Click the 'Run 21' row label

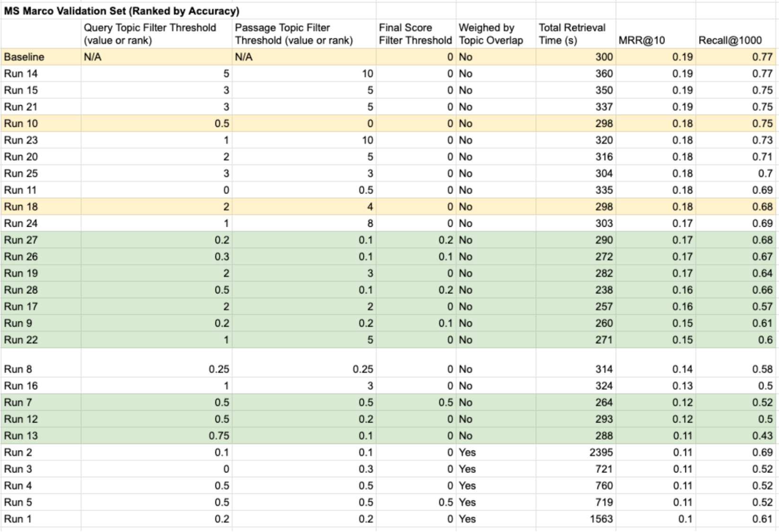click(x=21, y=107)
